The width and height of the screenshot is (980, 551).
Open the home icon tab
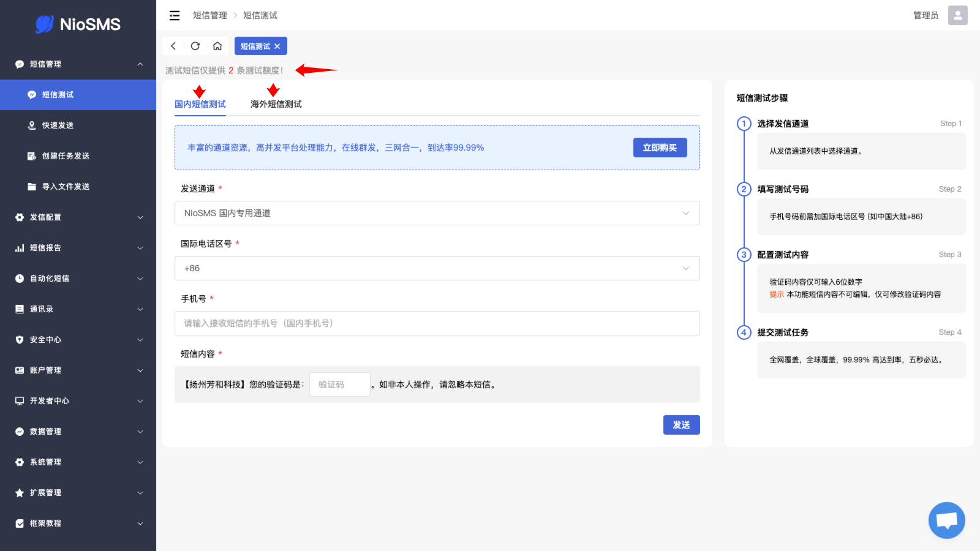pos(217,46)
